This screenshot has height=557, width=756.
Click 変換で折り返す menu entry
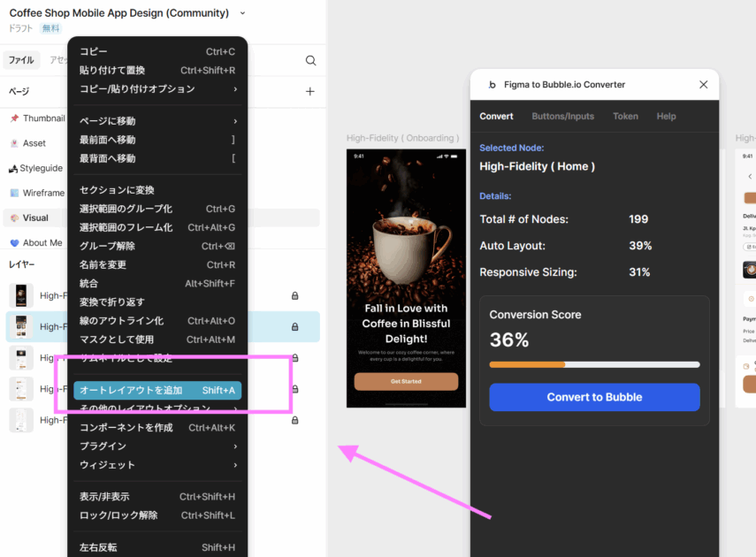[157, 302]
